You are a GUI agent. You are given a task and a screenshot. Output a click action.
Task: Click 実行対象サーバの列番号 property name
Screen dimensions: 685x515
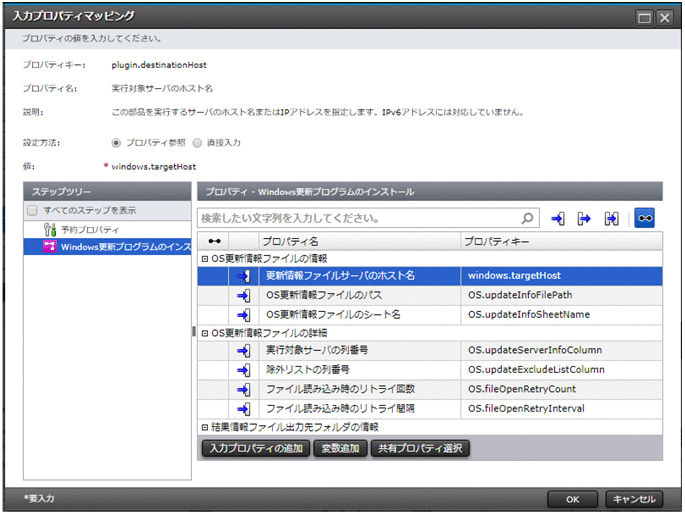coord(317,350)
